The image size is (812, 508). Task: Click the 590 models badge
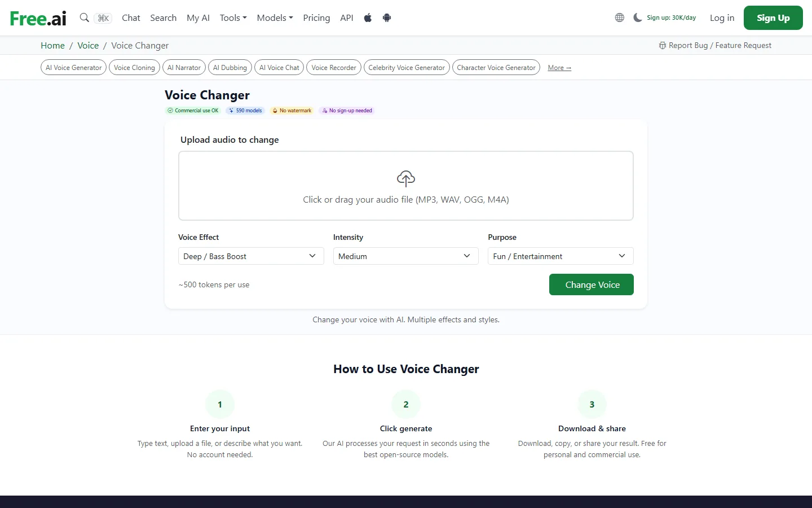point(245,111)
